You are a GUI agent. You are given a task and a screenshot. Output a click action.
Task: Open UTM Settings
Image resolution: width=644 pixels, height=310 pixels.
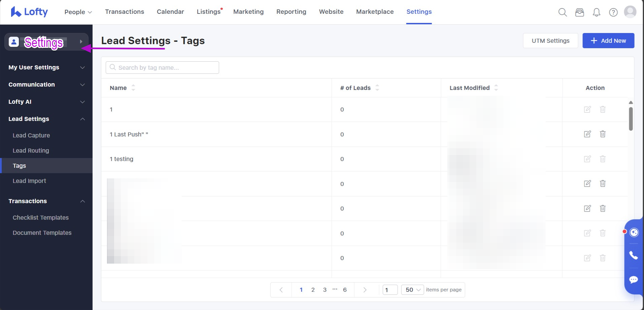tap(550, 41)
